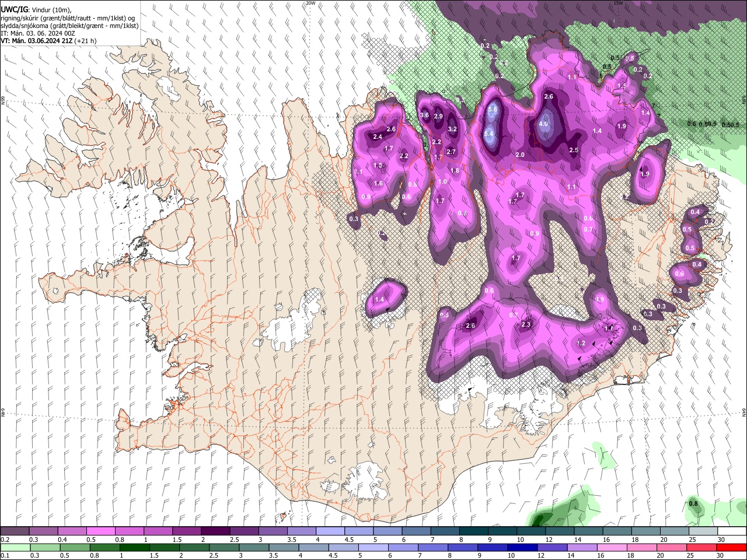Image resolution: width=747 pixels, height=560 pixels.
Task: Click the 2.7 precipitation value label
Action: (451, 152)
